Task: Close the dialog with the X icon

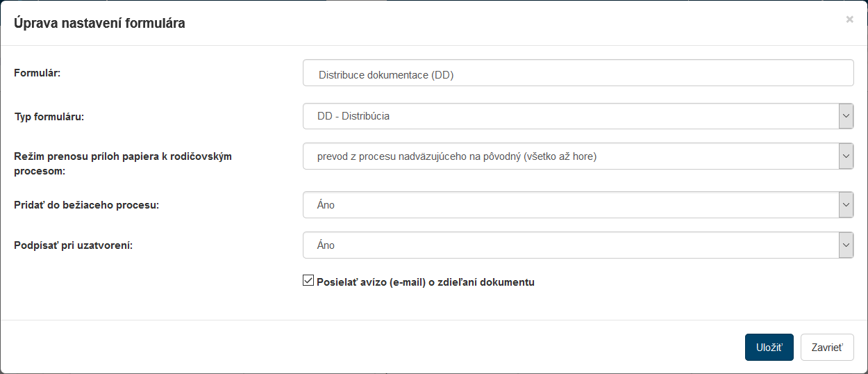Action: (849, 19)
